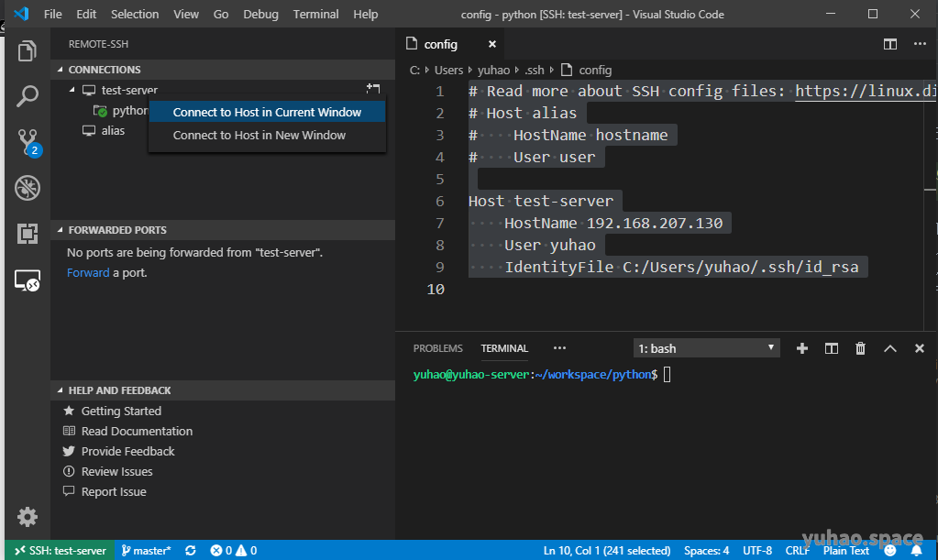
Task: Open the View menu
Action: [x=186, y=14]
